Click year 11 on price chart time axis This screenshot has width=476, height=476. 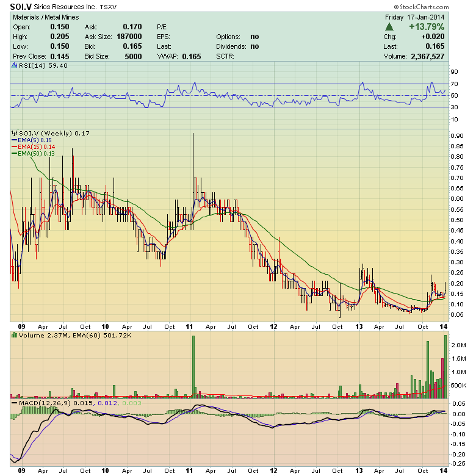pos(189,326)
